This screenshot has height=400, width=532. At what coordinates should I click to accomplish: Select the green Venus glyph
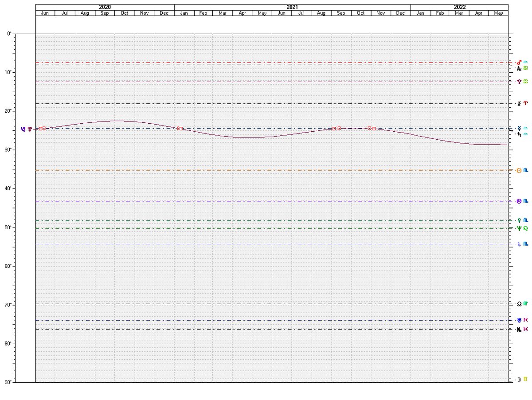(x=519, y=220)
